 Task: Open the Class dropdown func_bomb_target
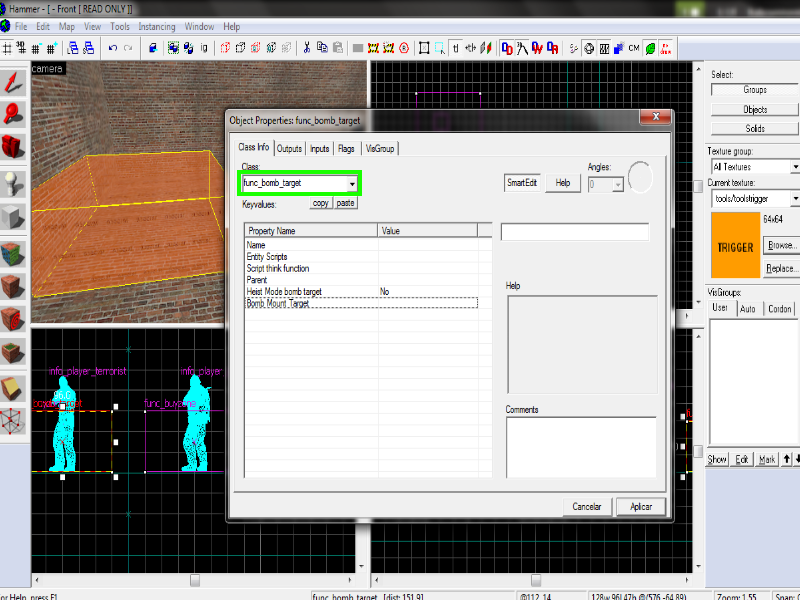352,183
